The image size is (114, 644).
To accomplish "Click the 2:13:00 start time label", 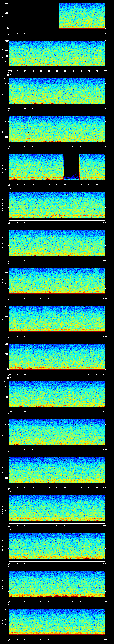I will click(x=9, y=374).
